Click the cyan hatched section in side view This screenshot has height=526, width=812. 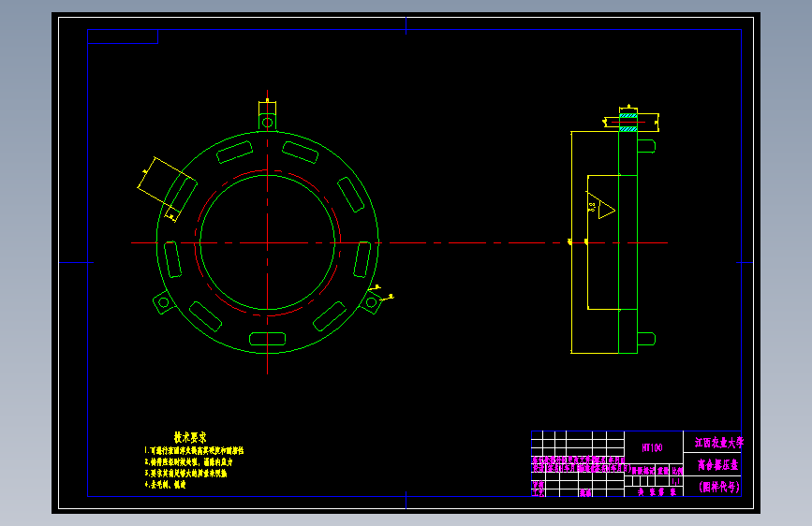[x=628, y=123]
